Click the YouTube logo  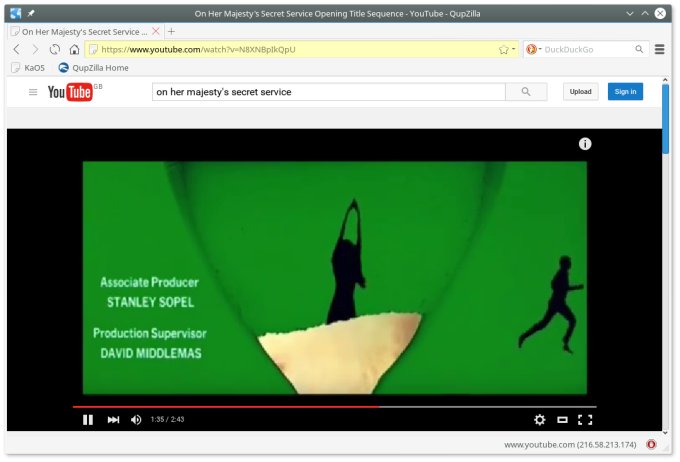point(70,92)
